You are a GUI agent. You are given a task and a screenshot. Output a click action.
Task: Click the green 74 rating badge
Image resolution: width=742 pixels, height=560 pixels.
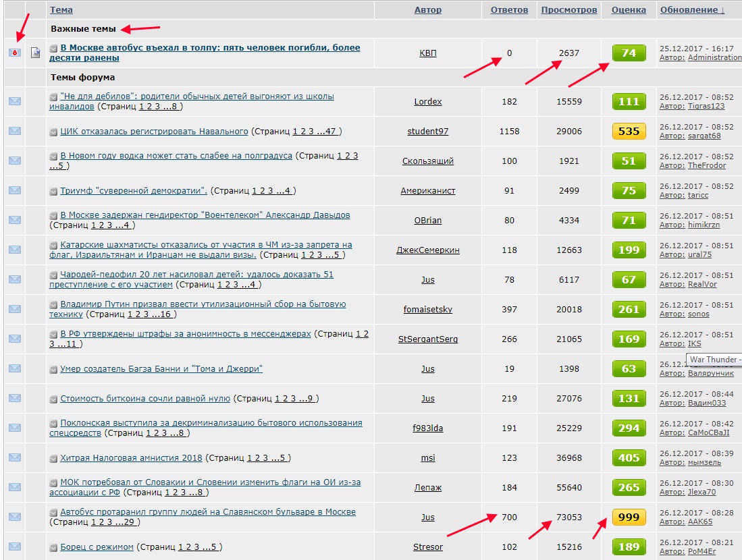[629, 53]
